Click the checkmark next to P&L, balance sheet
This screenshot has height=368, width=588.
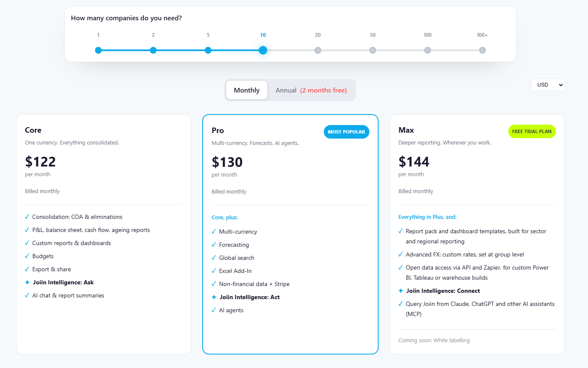click(x=27, y=230)
